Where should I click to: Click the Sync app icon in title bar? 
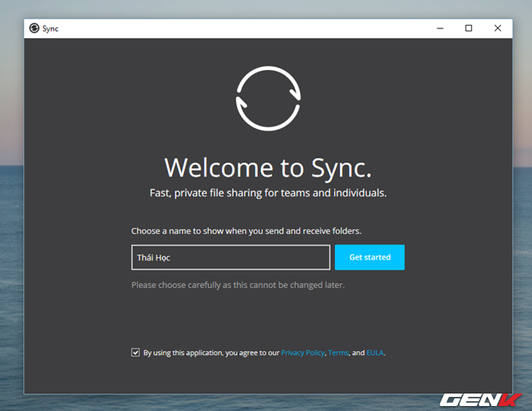[34, 27]
